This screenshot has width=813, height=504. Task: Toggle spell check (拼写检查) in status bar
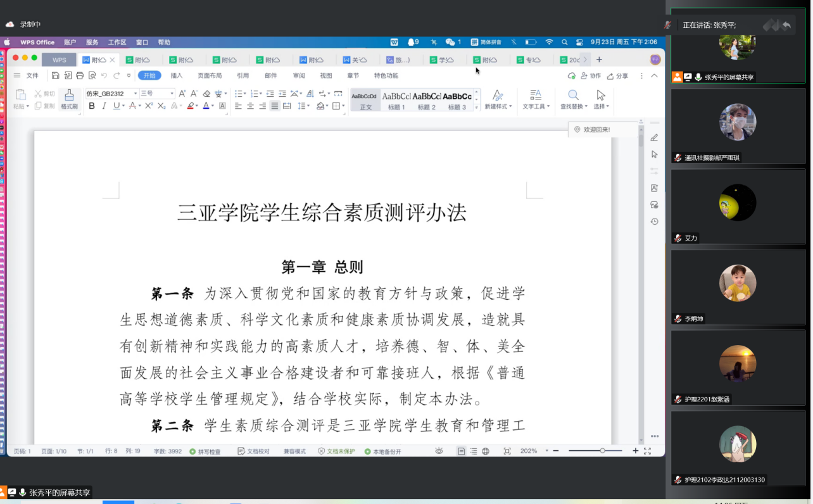(205, 451)
